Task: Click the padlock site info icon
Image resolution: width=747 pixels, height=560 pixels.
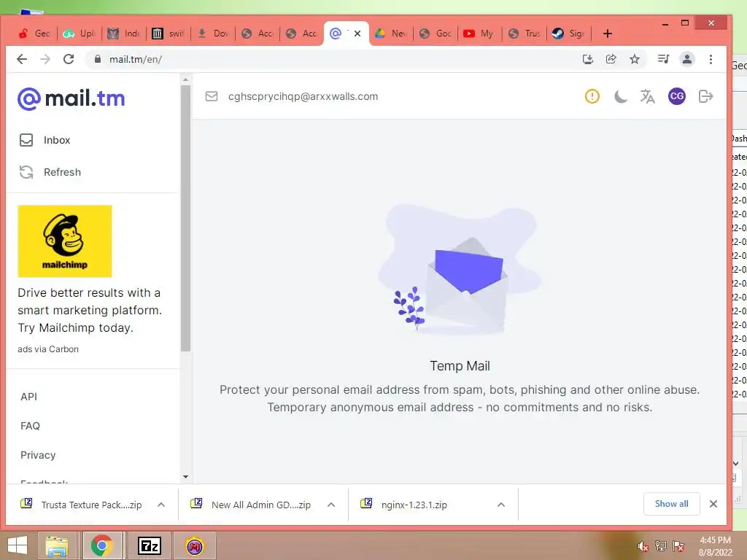Action: coord(98,59)
